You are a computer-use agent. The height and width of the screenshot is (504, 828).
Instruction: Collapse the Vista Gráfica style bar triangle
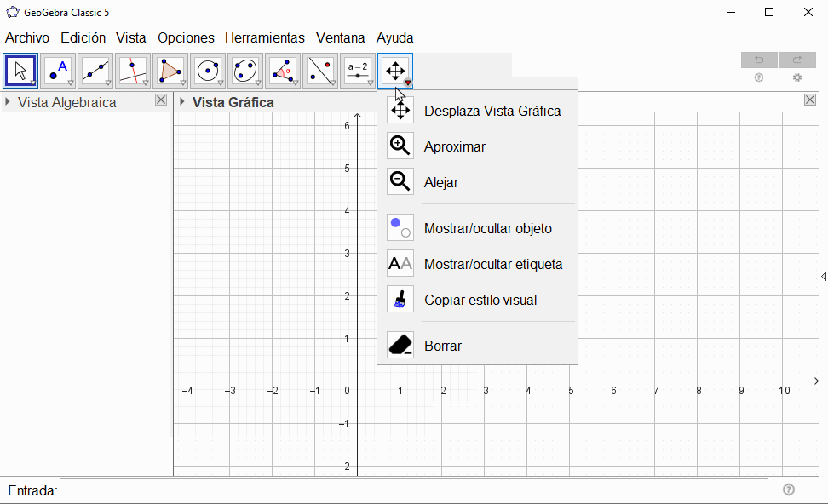182,102
